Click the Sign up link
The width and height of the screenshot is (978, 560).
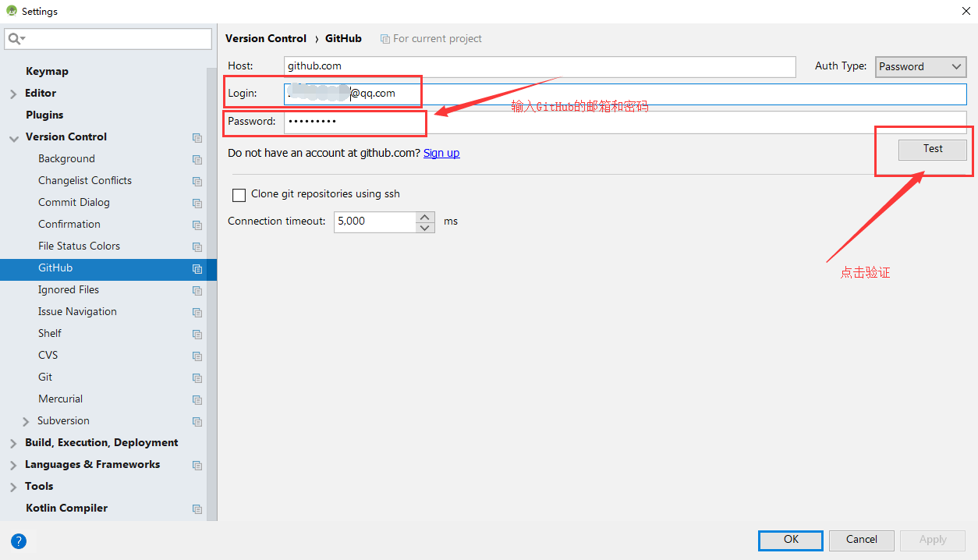[441, 153]
